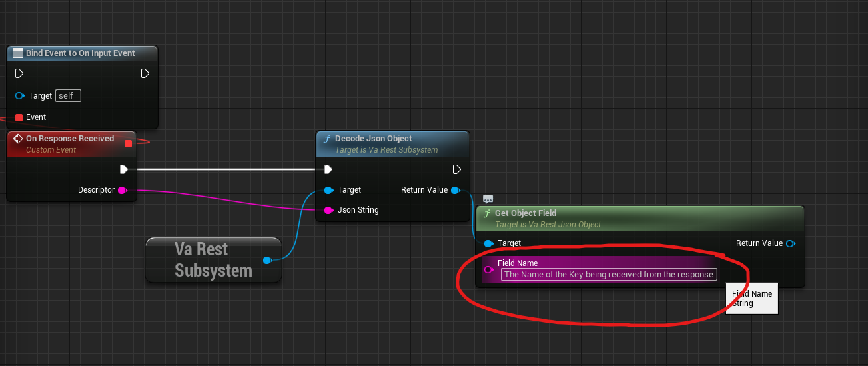Toggle the comment bubble above Get Object Field

point(488,199)
